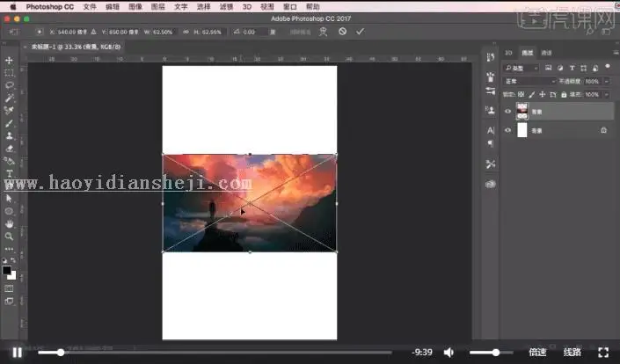Filter layers by shape layer type
The width and height of the screenshot is (620, 364).
tap(584, 68)
